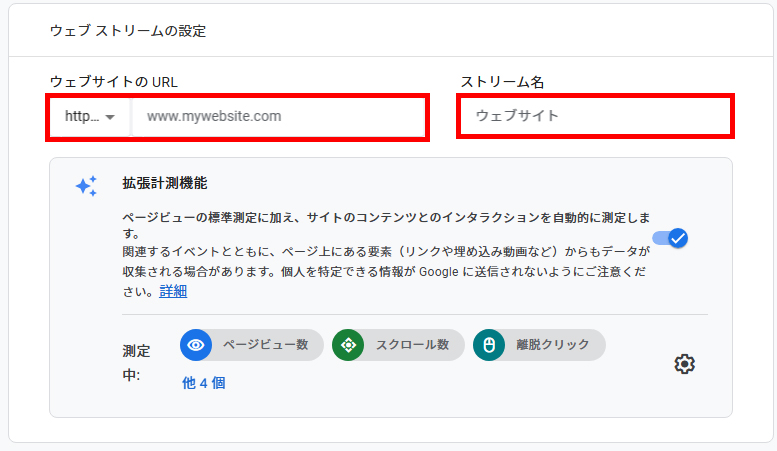
Task: Click the scroll count green icon
Action: pyautogui.click(x=348, y=345)
